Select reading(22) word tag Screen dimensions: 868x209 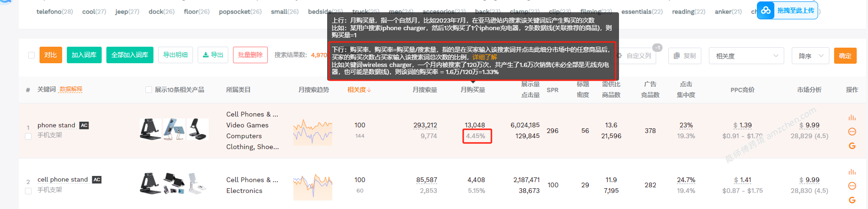689,11
